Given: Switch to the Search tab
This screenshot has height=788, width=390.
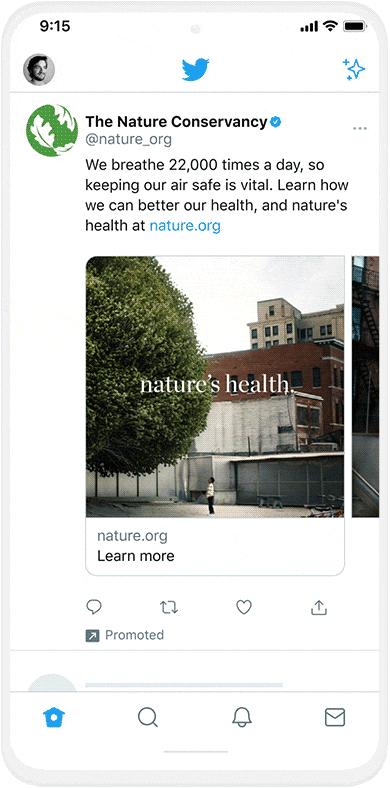Looking at the screenshot, I should (x=148, y=717).
